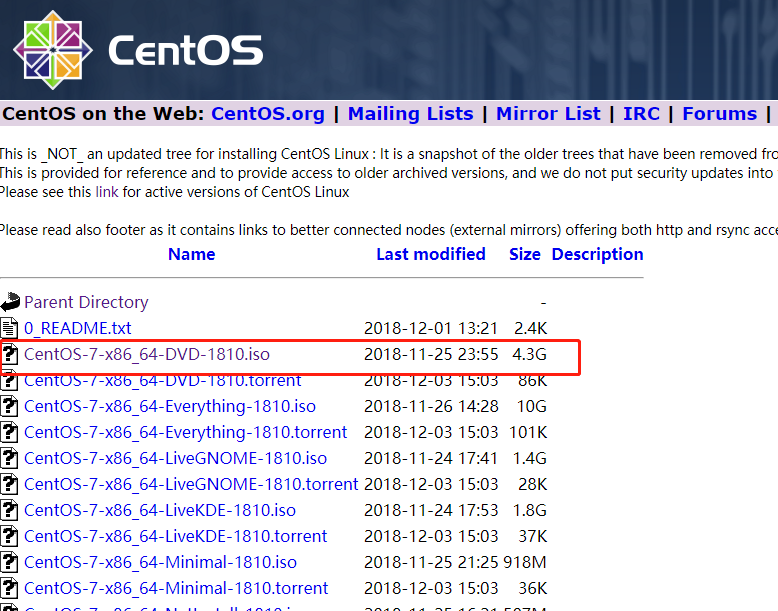Screen dimensions: 778x611
Task: Download CentOS-7-x86_64-Everything-1810.iso
Action: 170,406
